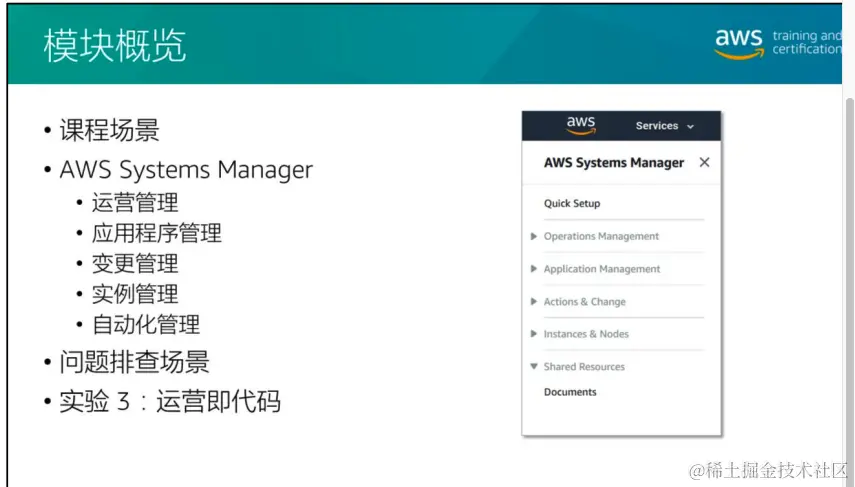Expand the Application Management section arrow

pyautogui.click(x=534, y=269)
